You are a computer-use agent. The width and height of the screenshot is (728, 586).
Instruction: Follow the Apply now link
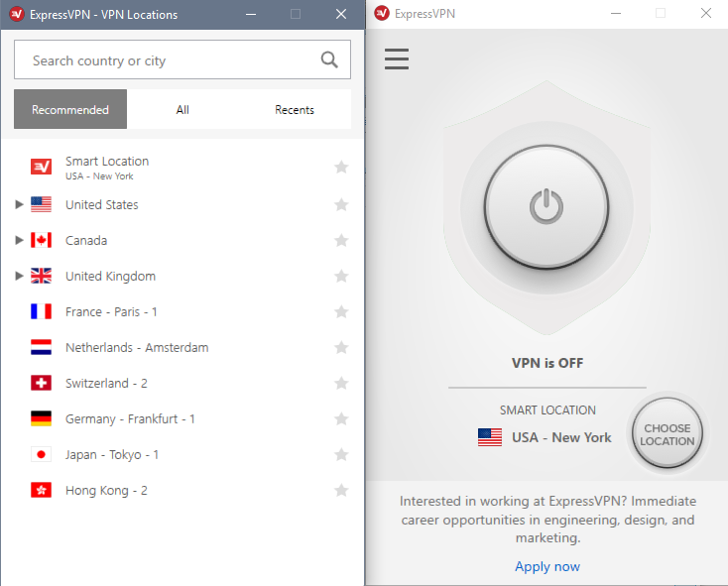coord(547,566)
